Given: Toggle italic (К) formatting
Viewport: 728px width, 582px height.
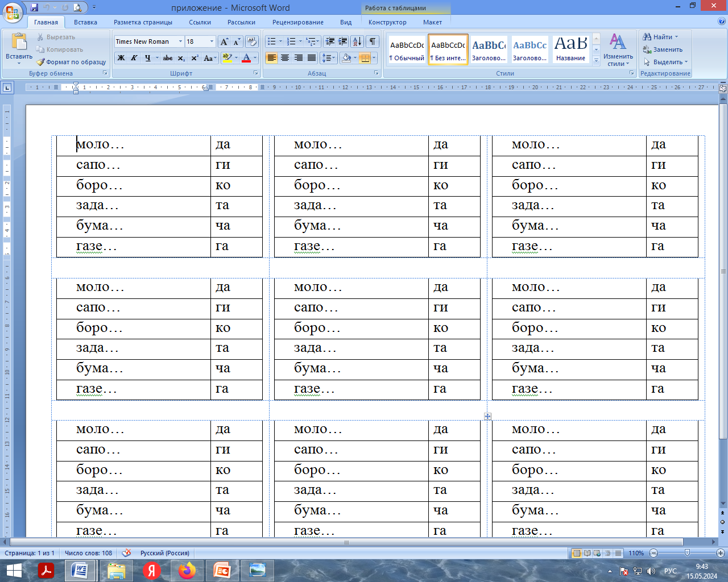Looking at the screenshot, I should point(134,58).
